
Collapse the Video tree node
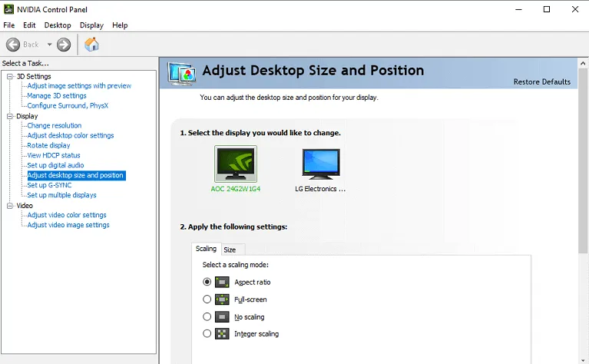(10, 206)
